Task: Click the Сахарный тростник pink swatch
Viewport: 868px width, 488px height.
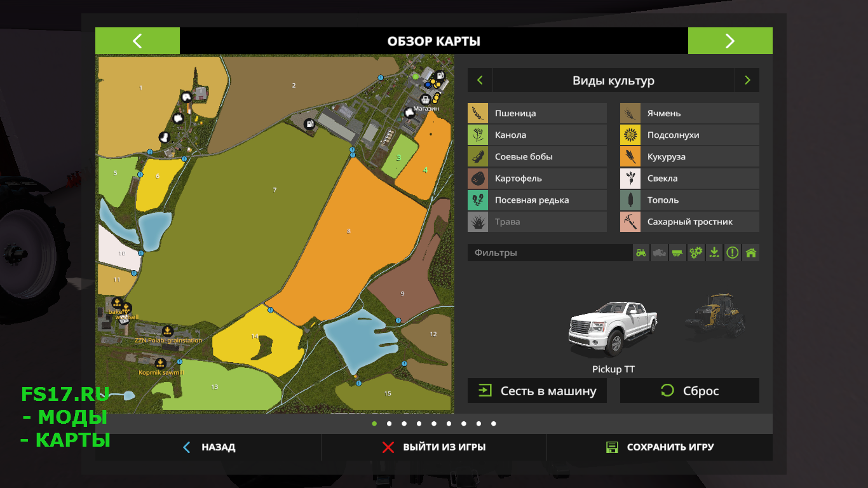Action: click(x=630, y=222)
